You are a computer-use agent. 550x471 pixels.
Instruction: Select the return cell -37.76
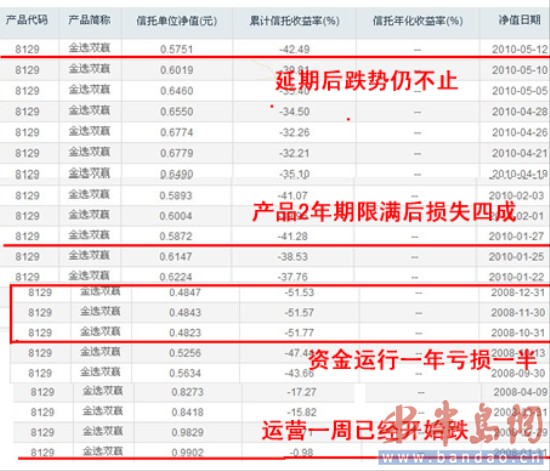click(293, 277)
